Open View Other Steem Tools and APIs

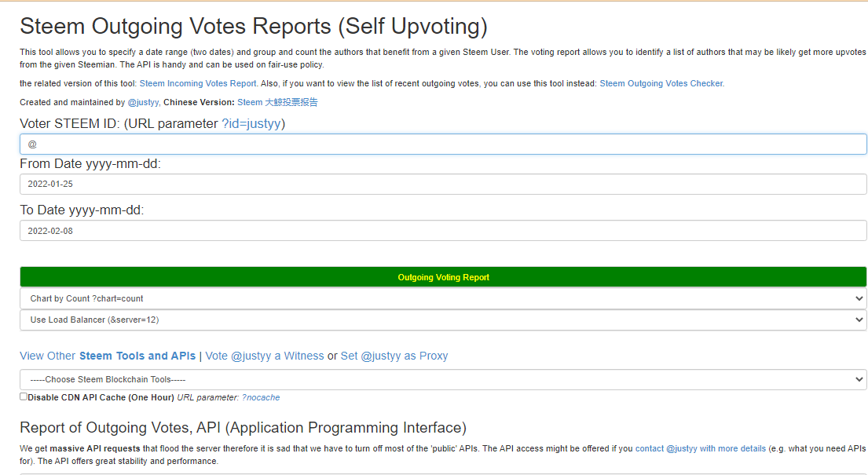[x=108, y=356]
